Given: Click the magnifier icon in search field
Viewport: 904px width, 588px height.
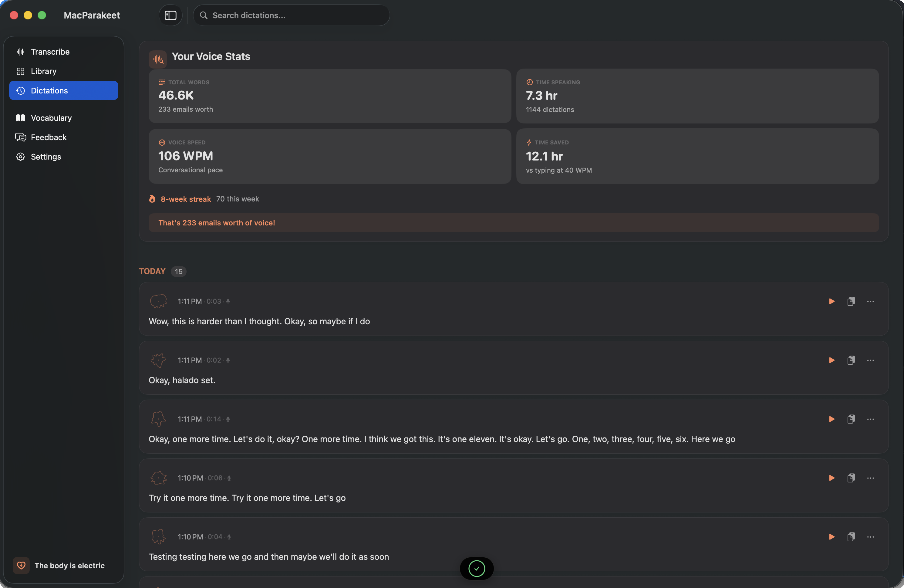Looking at the screenshot, I should [x=204, y=15].
